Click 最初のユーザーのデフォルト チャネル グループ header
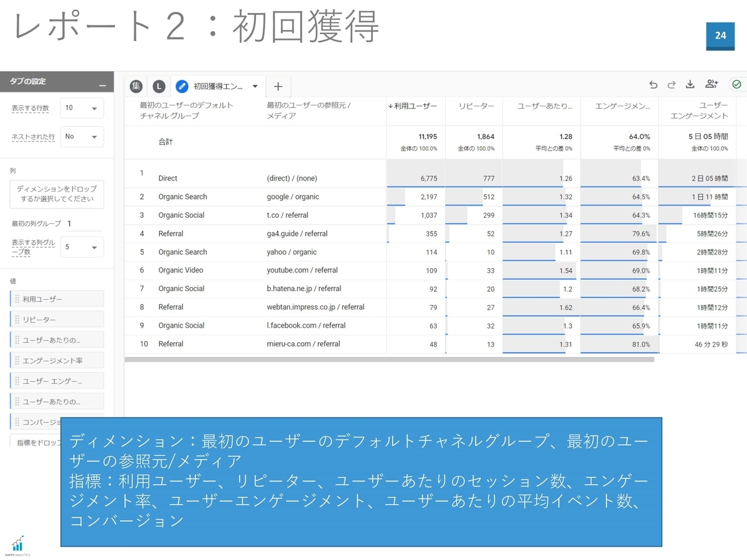 coord(186,111)
